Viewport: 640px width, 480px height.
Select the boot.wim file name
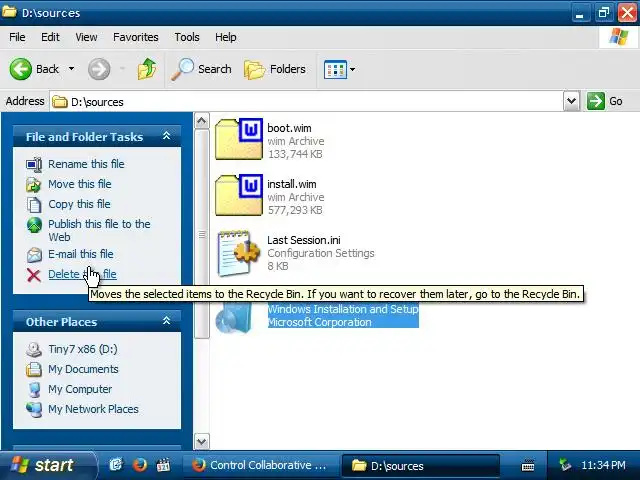[289, 128]
